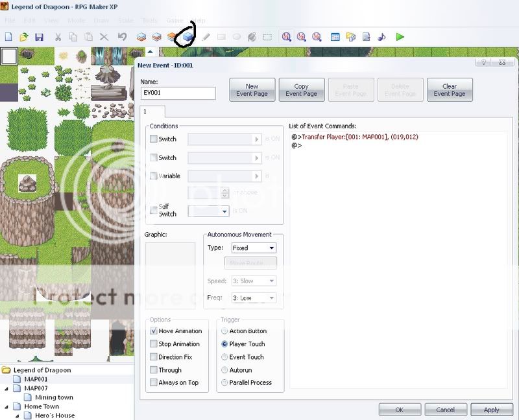The image size is (519, 420).
Task: Click the Save project floppy icon
Action: [x=39, y=37]
